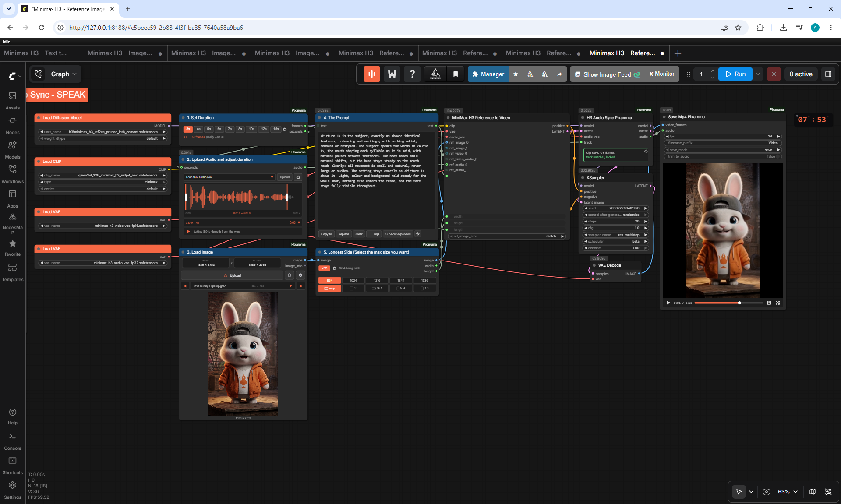Screen dimensions: 841x504
Task: Open the Nodes library sidebar
Action: (x=12, y=125)
